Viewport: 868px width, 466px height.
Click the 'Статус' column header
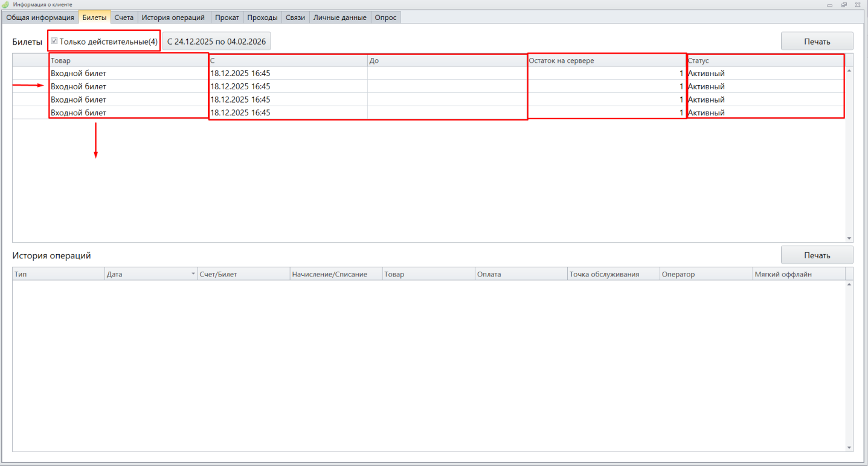pos(765,61)
